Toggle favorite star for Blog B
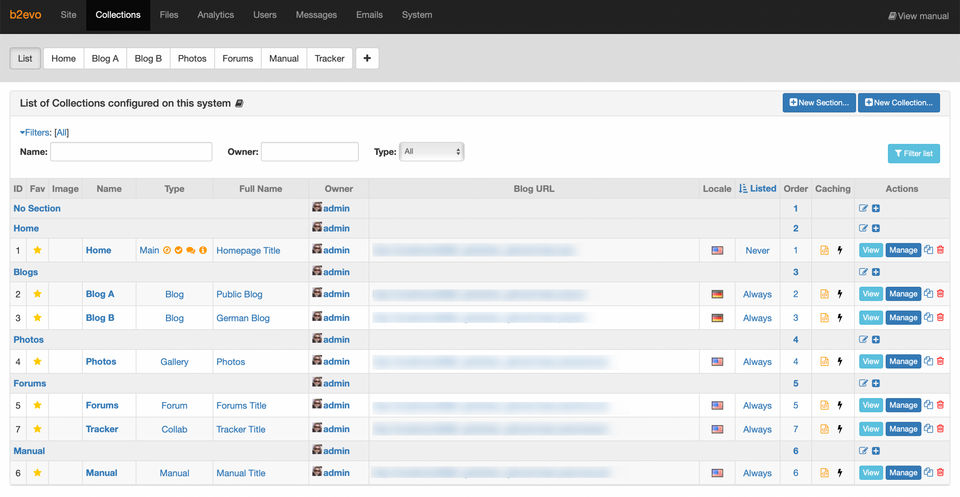The height and width of the screenshot is (497, 960). coord(37,318)
